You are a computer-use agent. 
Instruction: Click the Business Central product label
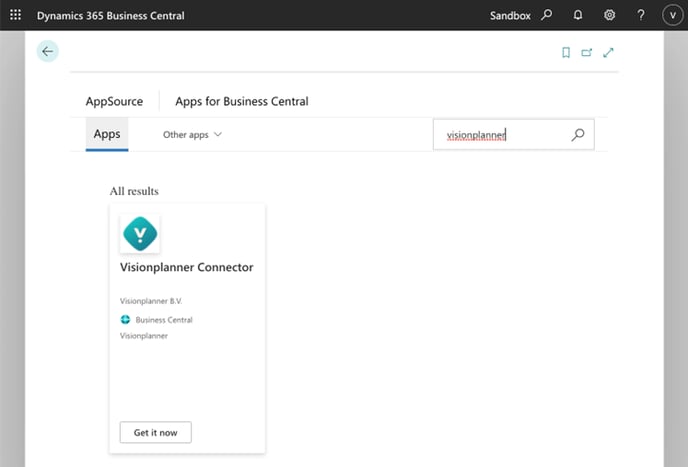click(164, 320)
